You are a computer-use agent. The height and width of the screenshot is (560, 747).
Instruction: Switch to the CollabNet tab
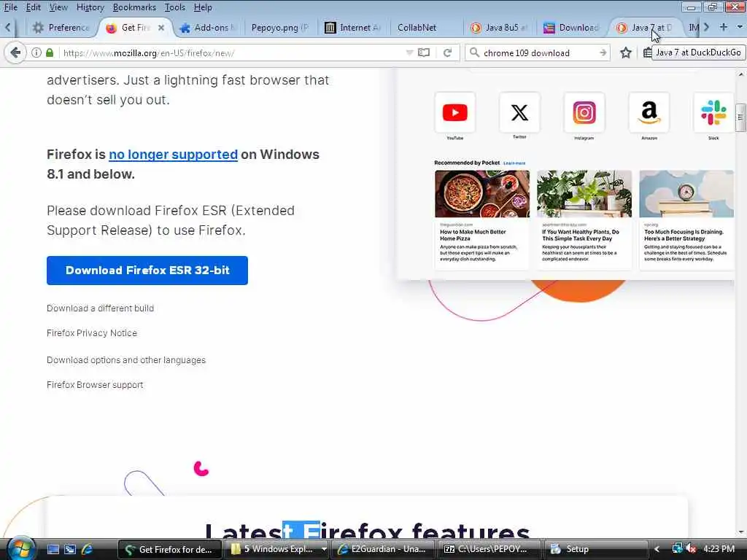(x=417, y=28)
